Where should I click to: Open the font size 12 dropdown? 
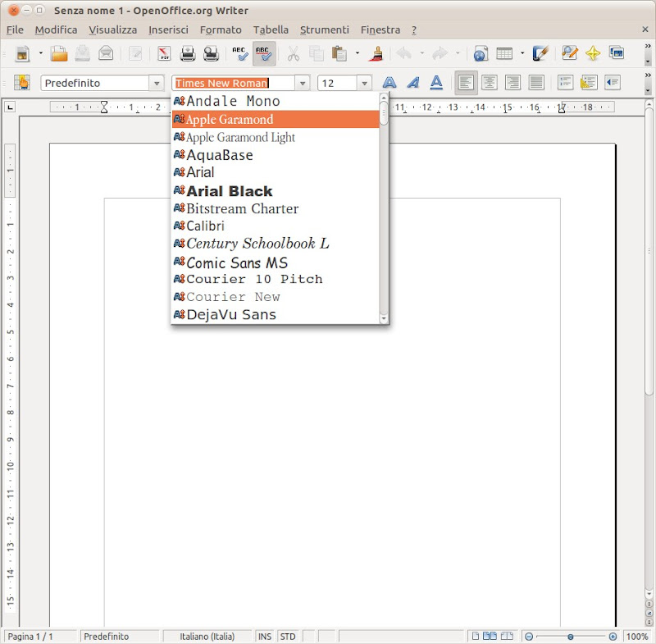pyautogui.click(x=364, y=83)
